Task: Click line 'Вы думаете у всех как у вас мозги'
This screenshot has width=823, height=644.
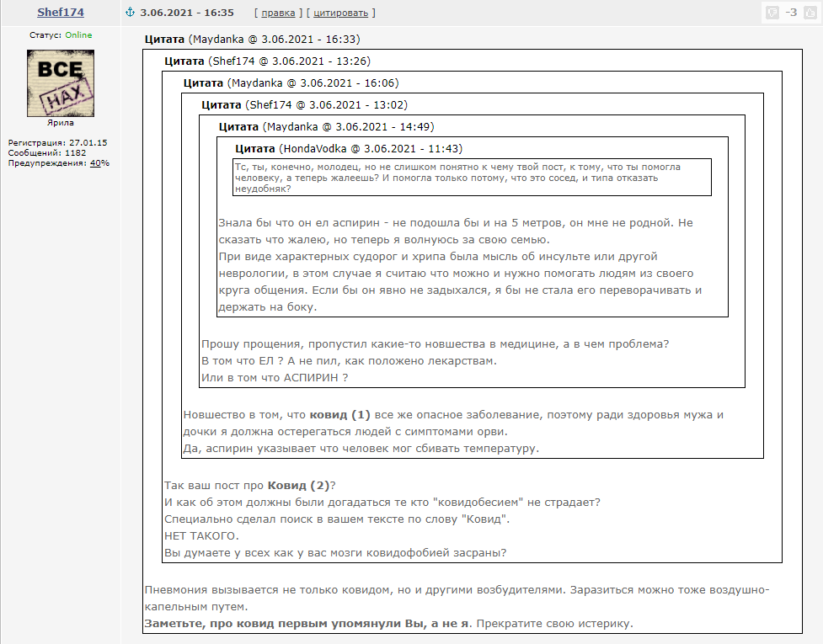Action: pyautogui.click(x=335, y=553)
